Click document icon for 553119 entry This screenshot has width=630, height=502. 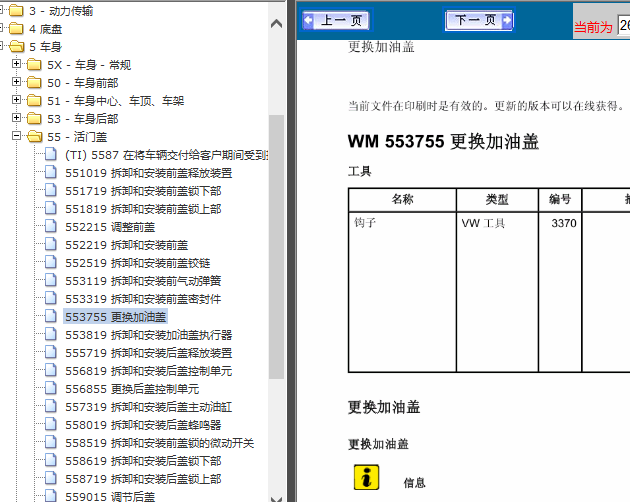(x=51, y=280)
